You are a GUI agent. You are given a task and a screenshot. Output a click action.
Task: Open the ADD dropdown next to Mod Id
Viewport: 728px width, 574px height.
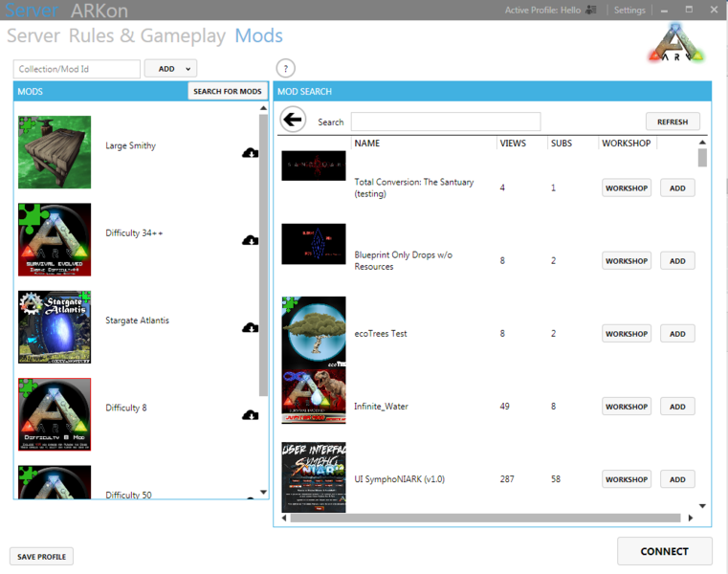pos(170,69)
